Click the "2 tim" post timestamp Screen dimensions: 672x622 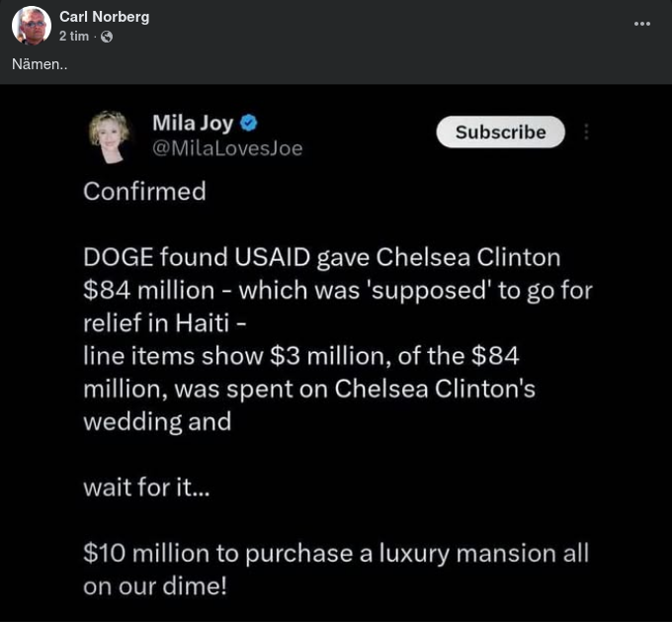(74, 37)
